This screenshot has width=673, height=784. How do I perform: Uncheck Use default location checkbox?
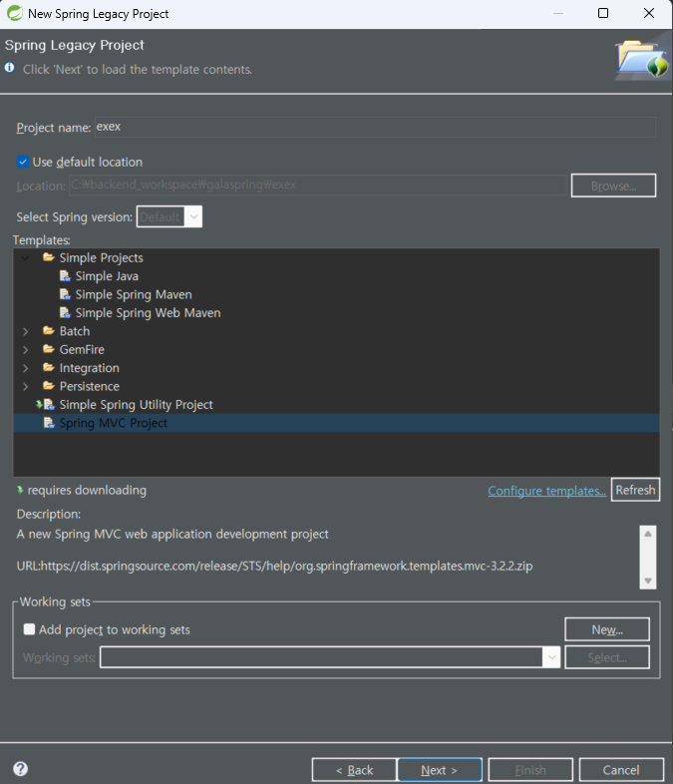click(23, 162)
